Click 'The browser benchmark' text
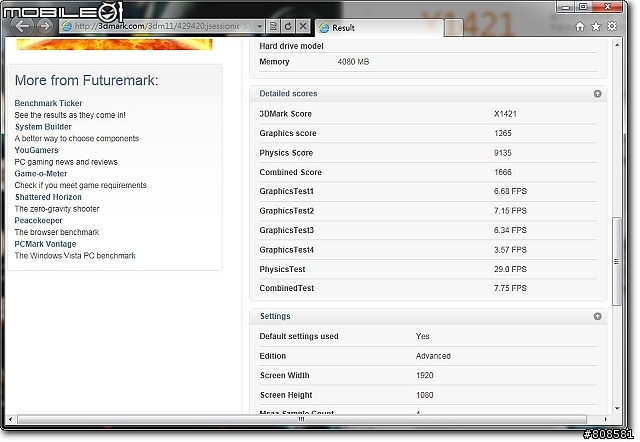The height and width of the screenshot is (442, 640). point(57,232)
